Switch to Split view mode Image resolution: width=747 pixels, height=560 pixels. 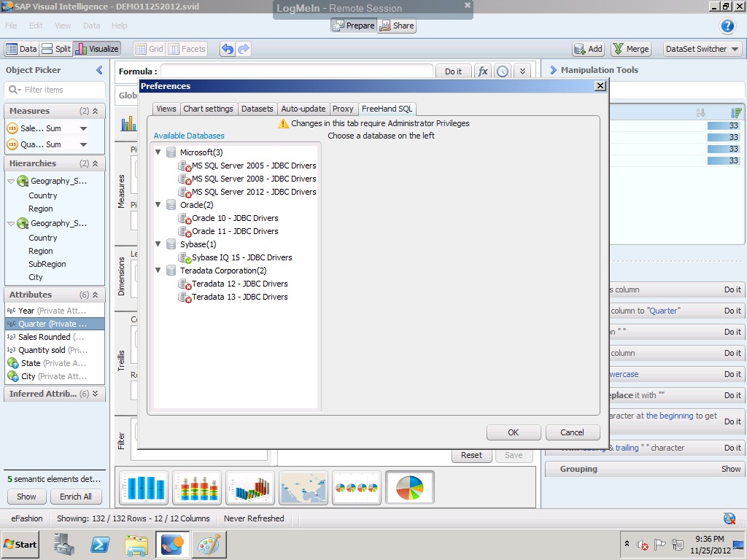tap(56, 49)
